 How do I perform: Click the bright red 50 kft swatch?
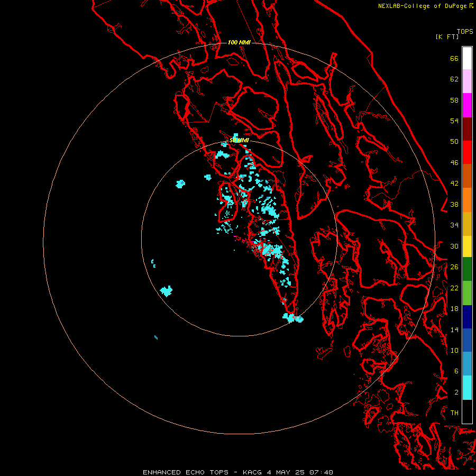[x=467, y=152]
